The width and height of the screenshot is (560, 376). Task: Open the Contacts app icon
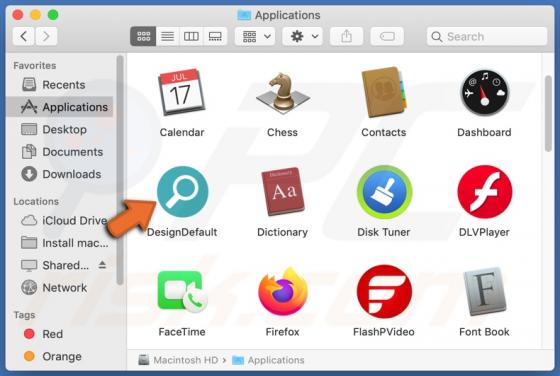pyautogui.click(x=384, y=92)
